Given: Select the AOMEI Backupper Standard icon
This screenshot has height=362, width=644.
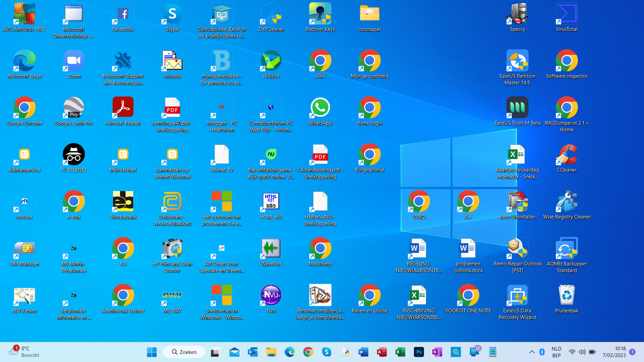Looking at the screenshot, I should [567, 255].
